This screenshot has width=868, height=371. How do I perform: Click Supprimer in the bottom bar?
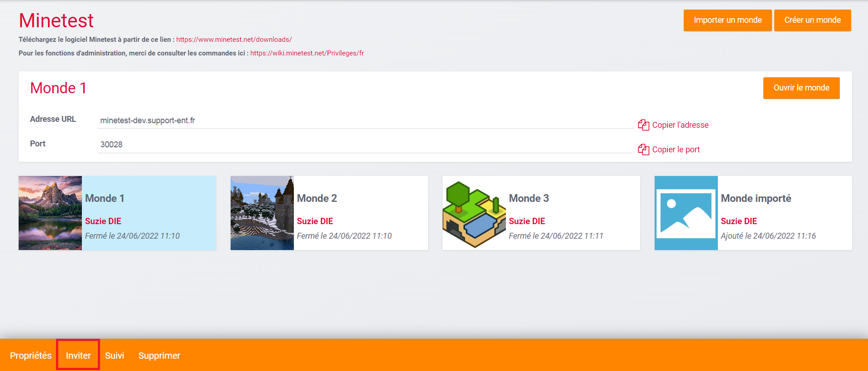click(159, 356)
